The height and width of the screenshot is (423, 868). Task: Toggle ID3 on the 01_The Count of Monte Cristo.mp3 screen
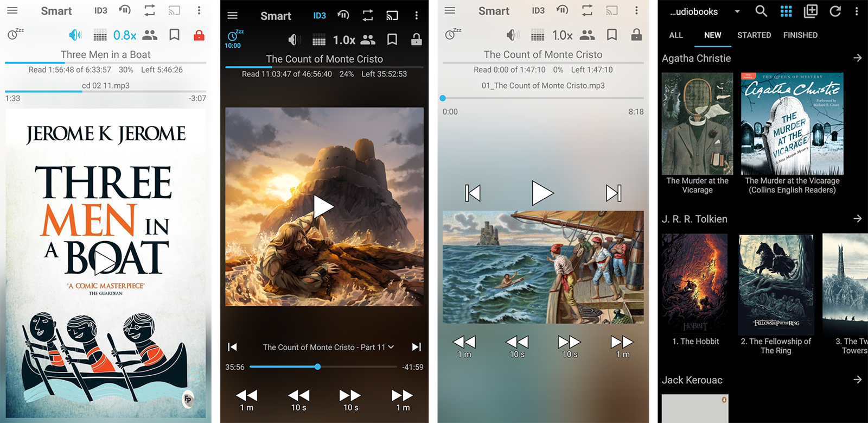(x=538, y=11)
